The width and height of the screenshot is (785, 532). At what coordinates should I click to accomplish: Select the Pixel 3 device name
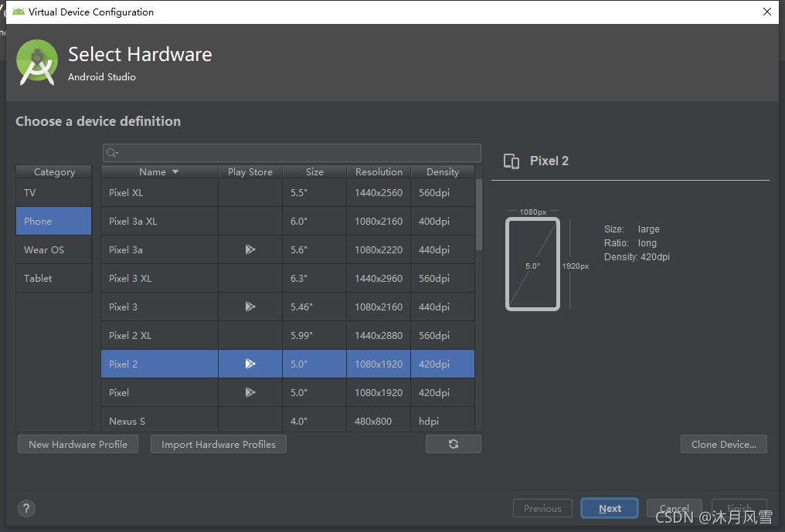pos(123,307)
